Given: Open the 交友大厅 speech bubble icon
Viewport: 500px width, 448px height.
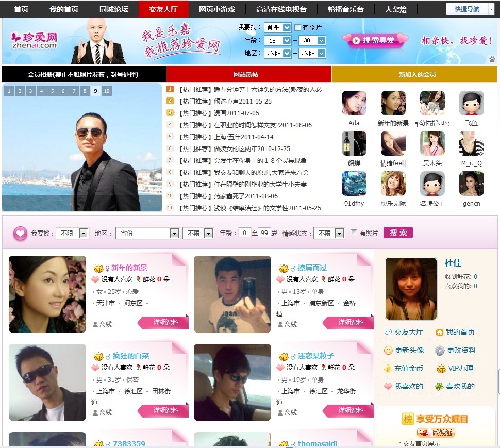Looking at the screenshot, I should (x=388, y=332).
